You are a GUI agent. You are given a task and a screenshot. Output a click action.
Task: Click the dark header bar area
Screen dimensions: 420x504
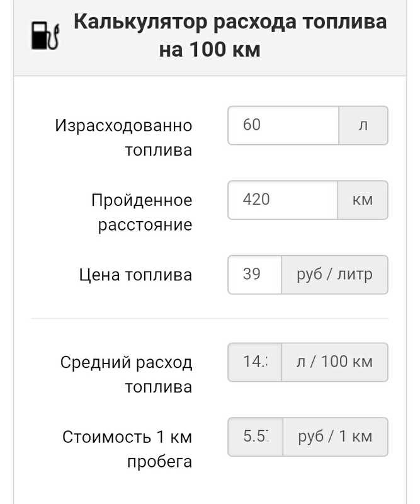[x=210, y=35]
